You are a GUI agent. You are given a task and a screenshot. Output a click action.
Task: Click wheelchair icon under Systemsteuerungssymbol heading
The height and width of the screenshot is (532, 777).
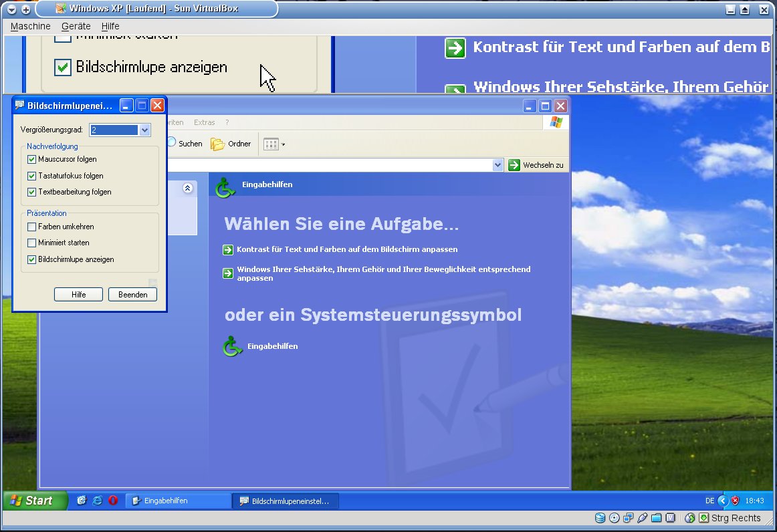tap(233, 346)
